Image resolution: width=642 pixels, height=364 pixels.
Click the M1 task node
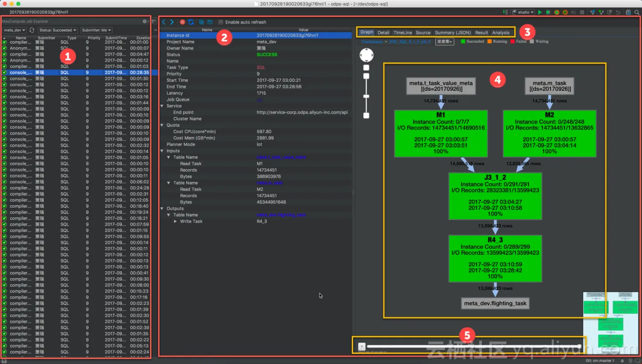(x=441, y=133)
